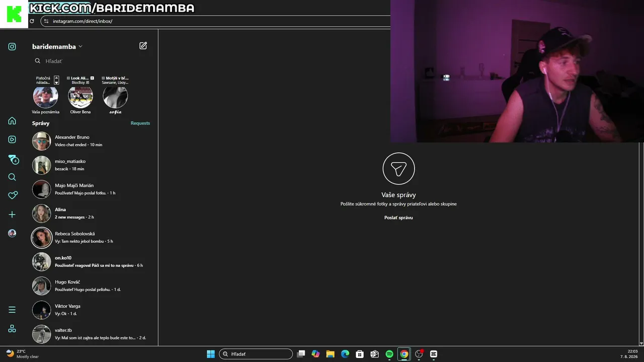Screen dimensions: 644x362
Task: Open the Reels icon in sidebar
Action: tap(12, 139)
